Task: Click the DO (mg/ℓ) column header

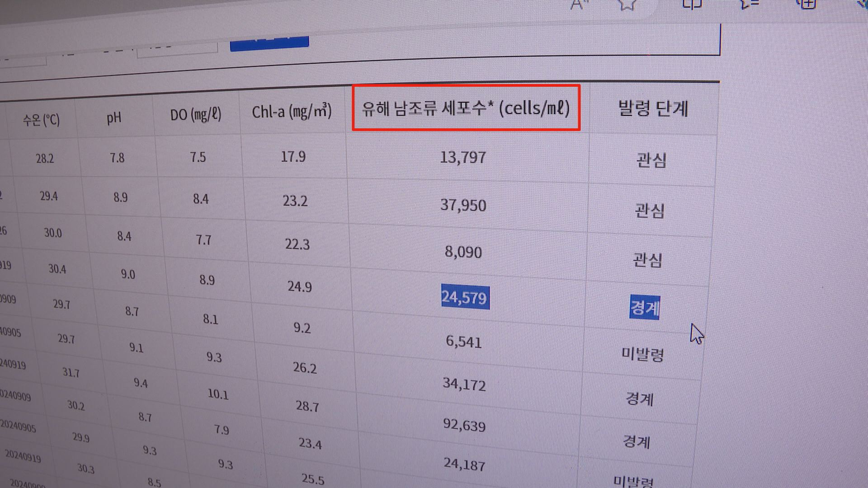Action: click(196, 115)
